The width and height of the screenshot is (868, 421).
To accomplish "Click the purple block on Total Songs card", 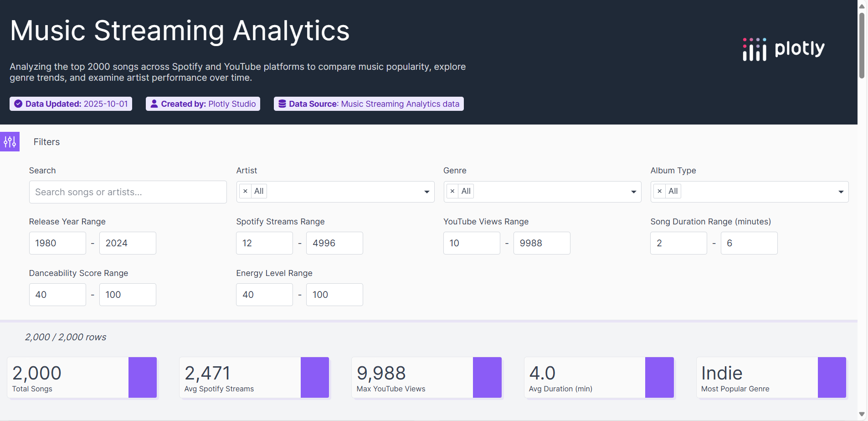I will click(x=143, y=378).
